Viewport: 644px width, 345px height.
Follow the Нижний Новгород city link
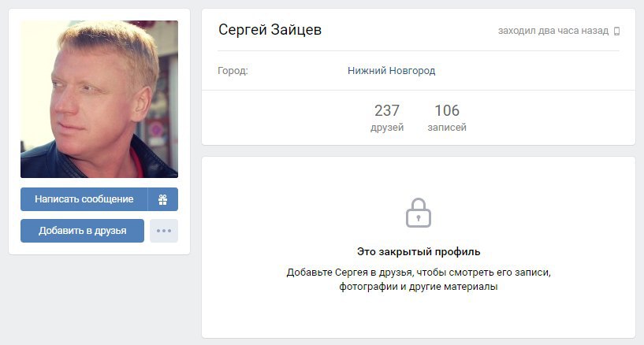pos(391,71)
